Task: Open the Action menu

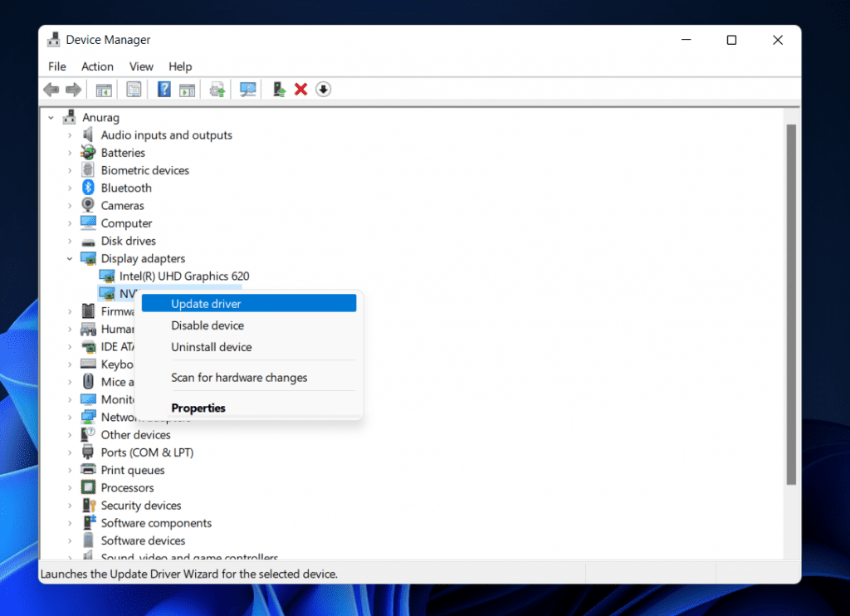Action: coord(97,66)
